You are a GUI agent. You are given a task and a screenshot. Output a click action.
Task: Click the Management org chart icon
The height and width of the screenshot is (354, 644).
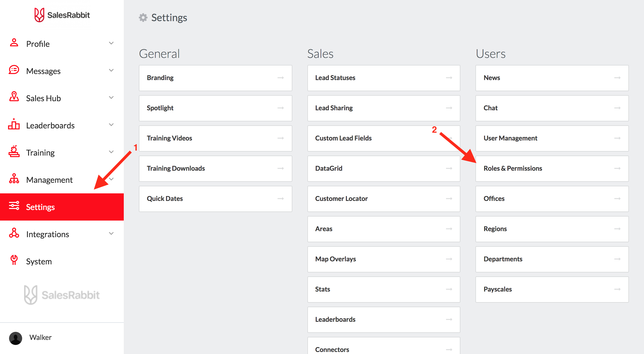[14, 178]
